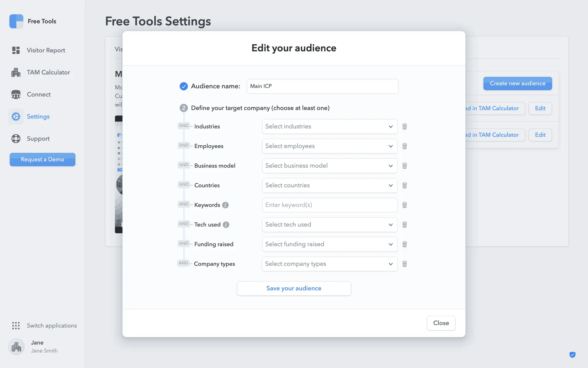This screenshot has width=588, height=368.
Task: Click Save your audience button
Action: click(x=294, y=288)
